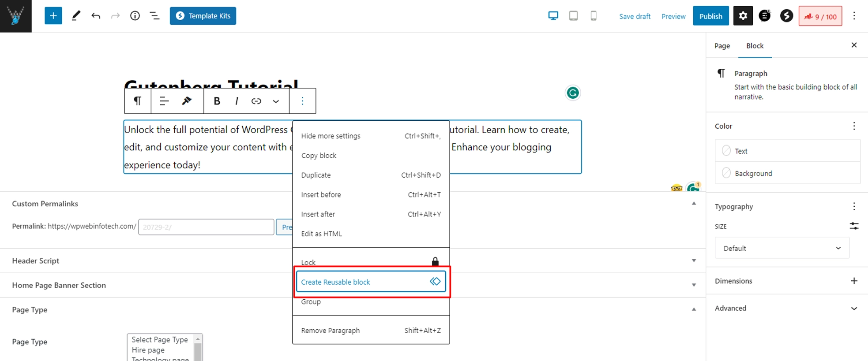Toggle custom size slider control icon
The height and width of the screenshot is (361, 868).
pos(854,226)
